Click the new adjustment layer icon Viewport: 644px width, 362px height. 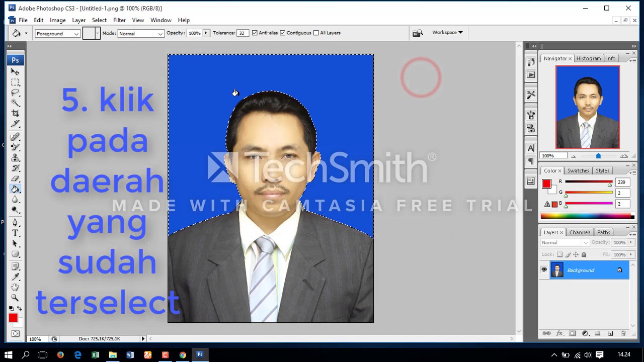(x=585, y=333)
